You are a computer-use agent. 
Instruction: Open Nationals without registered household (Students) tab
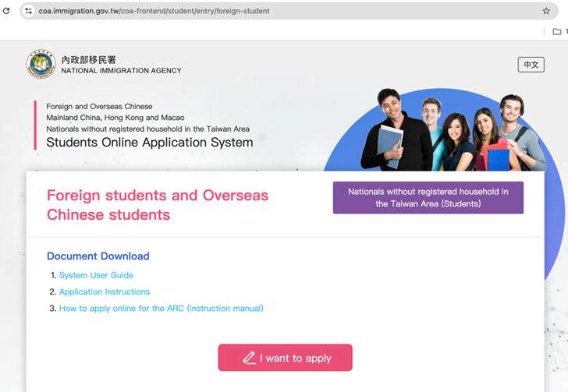(x=428, y=198)
